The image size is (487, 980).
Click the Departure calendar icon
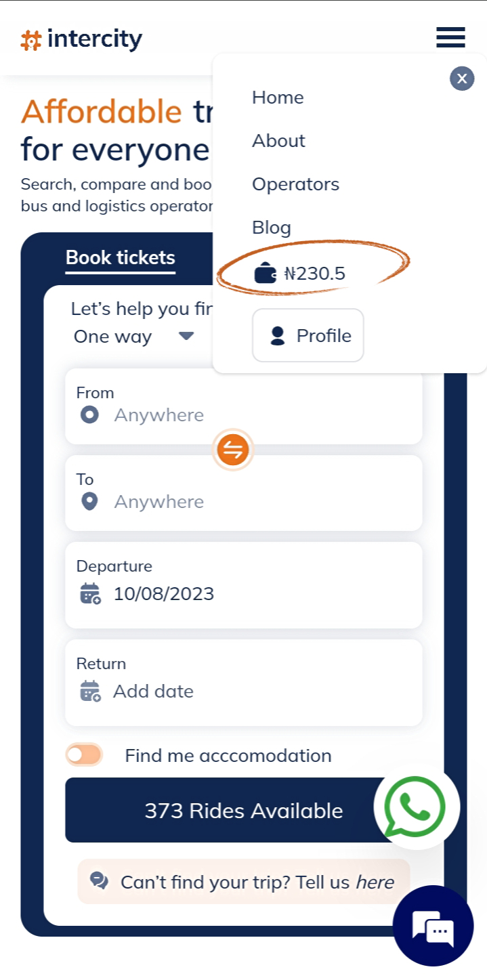(x=90, y=594)
